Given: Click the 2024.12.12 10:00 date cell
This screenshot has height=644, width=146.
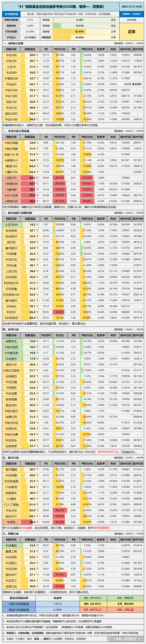Looking at the screenshot, I should point(131,7).
